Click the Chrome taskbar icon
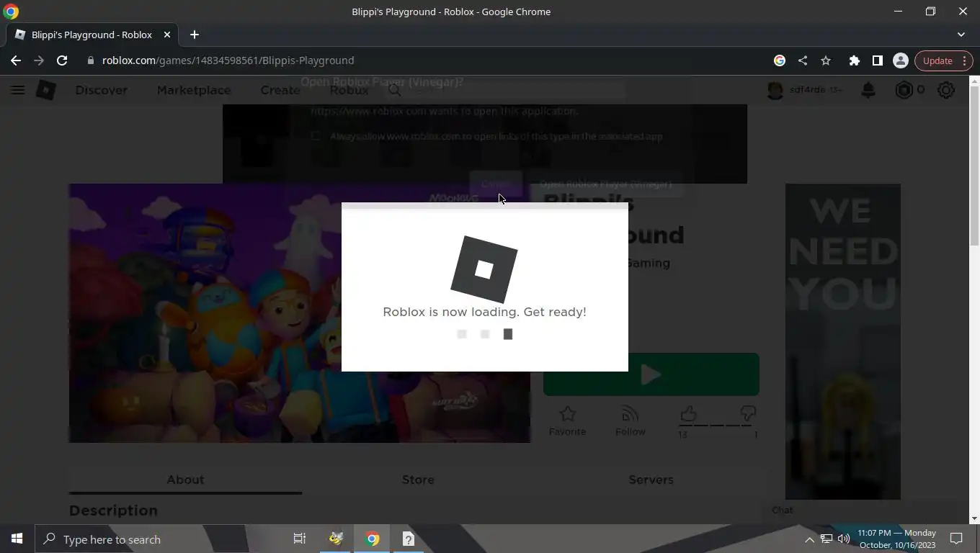The image size is (980, 553). coord(372,539)
